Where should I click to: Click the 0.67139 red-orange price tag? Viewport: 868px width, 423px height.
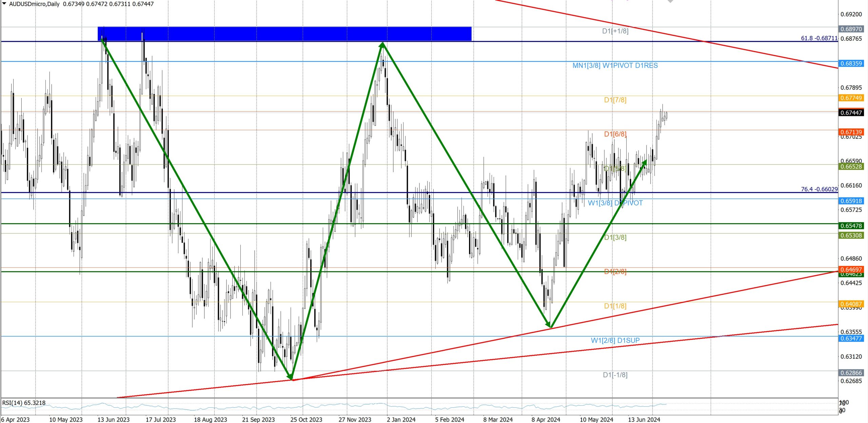[x=851, y=132]
